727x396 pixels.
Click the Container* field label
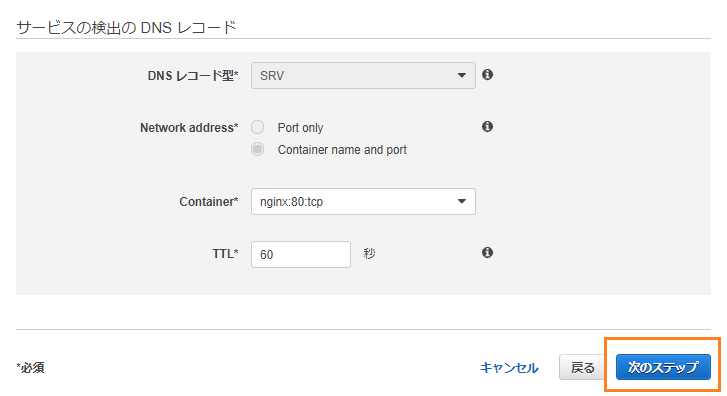tap(209, 202)
